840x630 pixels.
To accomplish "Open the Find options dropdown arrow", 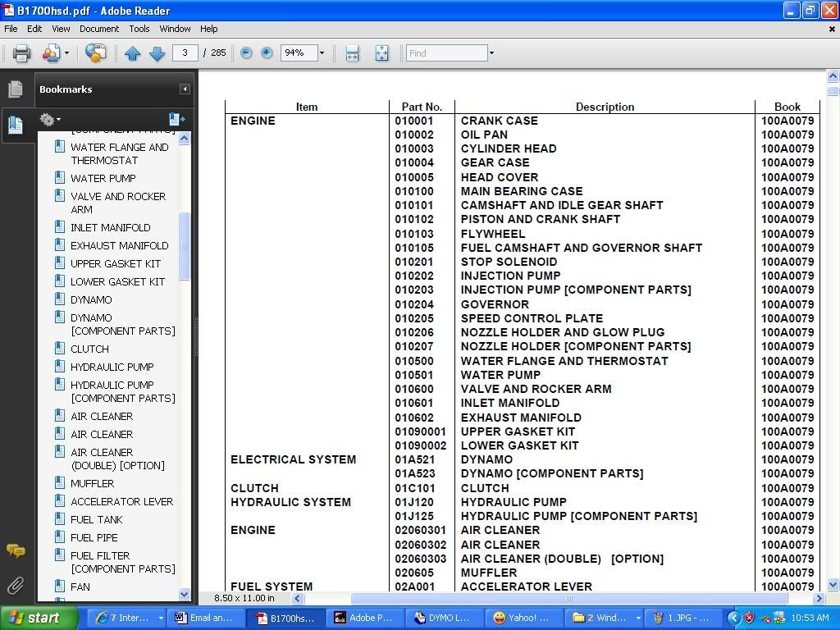I will click(491, 53).
